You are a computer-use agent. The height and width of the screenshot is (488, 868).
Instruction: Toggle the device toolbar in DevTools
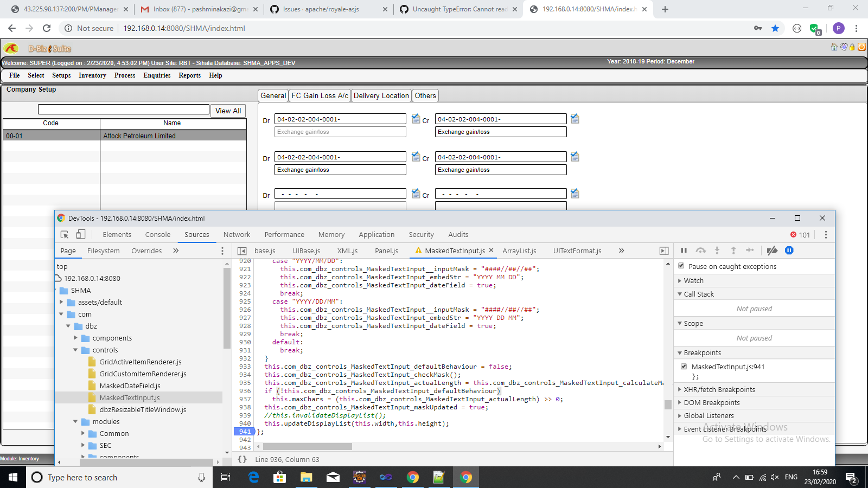point(80,234)
